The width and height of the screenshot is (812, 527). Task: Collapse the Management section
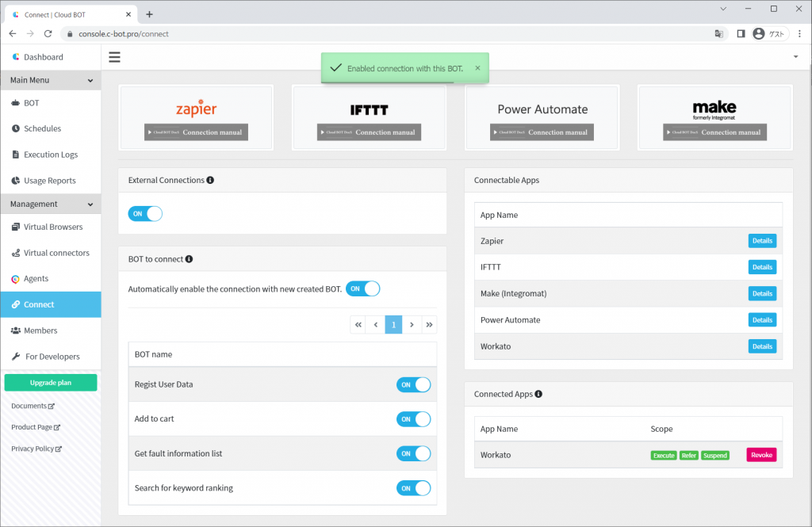[51, 204]
